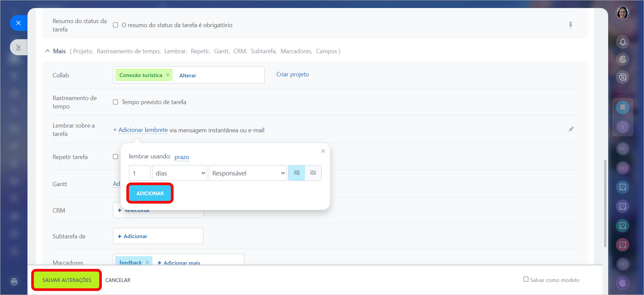
Task: Click ADICIONAR in the reminder popup
Action: pyautogui.click(x=150, y=193)
